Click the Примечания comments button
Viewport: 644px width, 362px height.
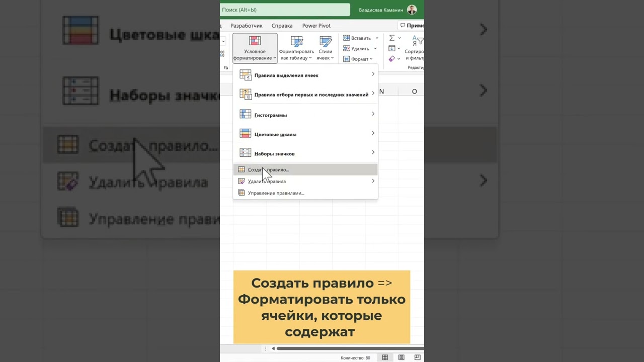[412, 26]
